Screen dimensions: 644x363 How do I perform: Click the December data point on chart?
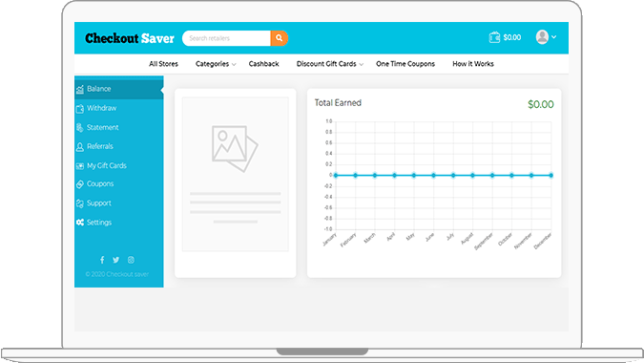pyautogui.click(x=551, y=176)
